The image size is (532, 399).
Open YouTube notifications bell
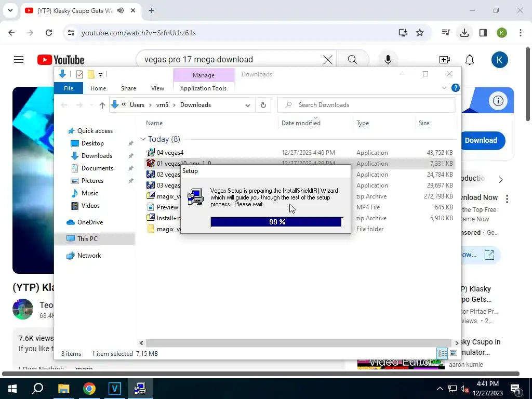[x=470, y=60]
